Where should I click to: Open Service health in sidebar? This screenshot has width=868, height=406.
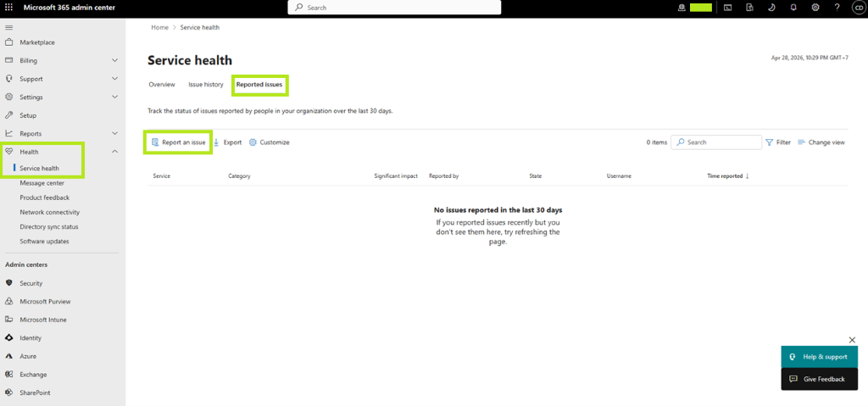point(39,169)
